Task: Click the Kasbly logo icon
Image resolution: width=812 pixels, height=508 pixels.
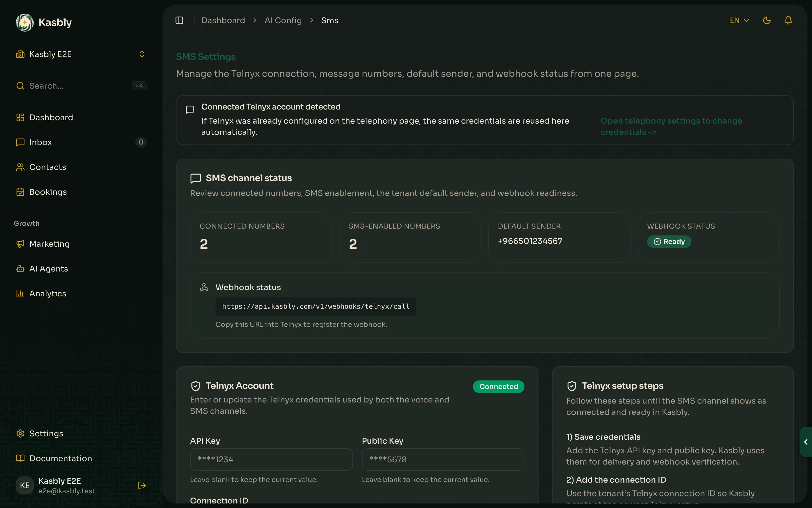Action: click(x=25, y=22)
